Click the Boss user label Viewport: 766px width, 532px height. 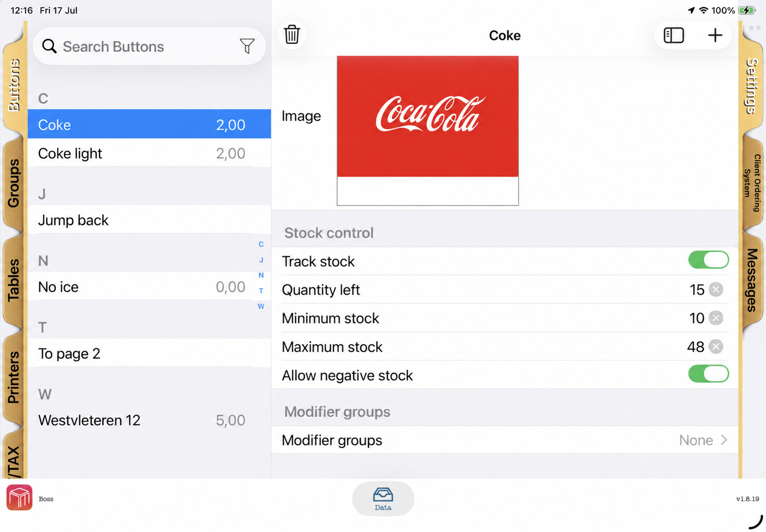pyautogui.click(x=46, y=499)
